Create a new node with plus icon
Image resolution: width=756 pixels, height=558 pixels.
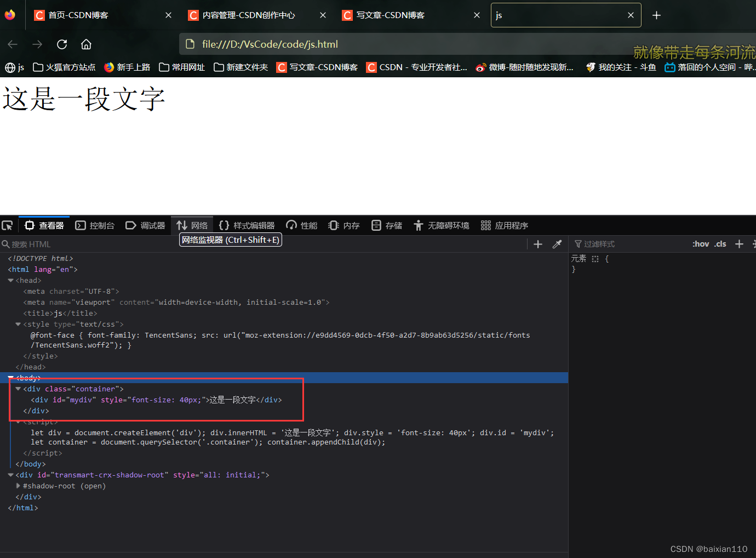click(538, 244)
